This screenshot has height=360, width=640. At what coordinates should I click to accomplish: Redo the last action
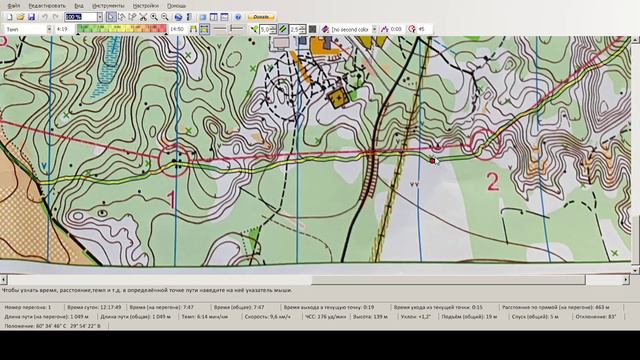(x=56, y=17)
